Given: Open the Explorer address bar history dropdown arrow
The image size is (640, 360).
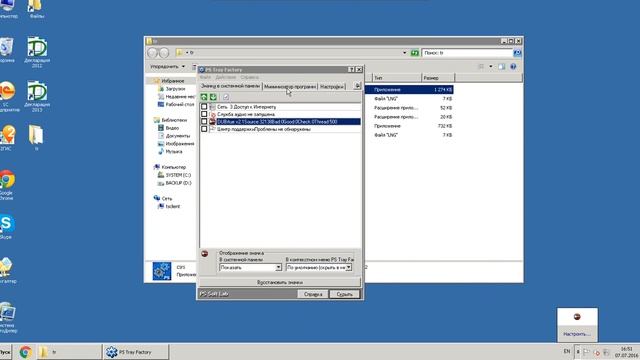Looking at the screenshot, I should 404,53.
